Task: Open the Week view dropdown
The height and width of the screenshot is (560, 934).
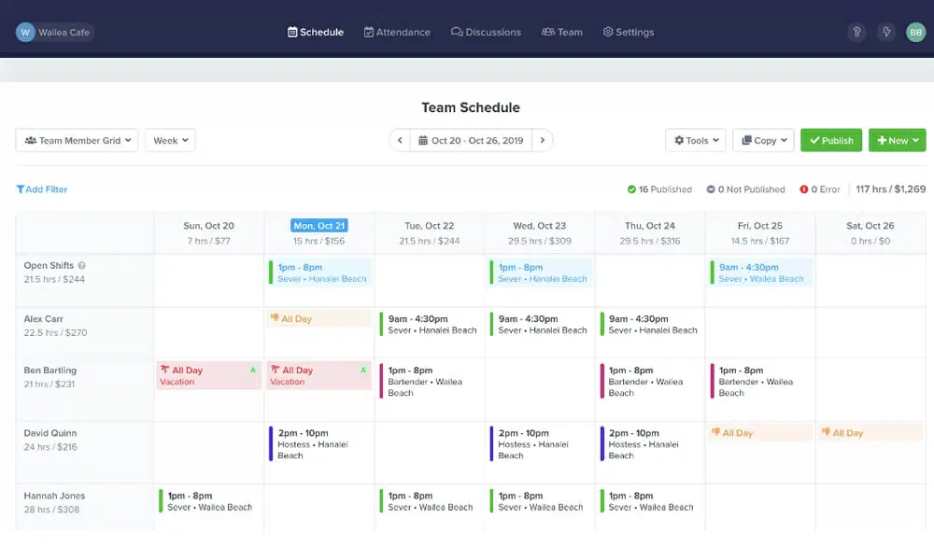Action: [170, 140]
